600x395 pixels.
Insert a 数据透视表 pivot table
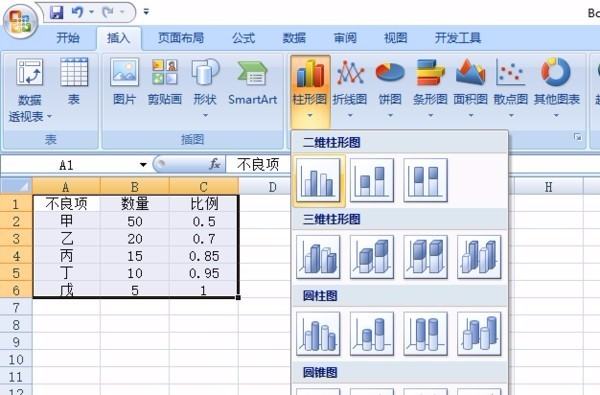tap(30, 90)
